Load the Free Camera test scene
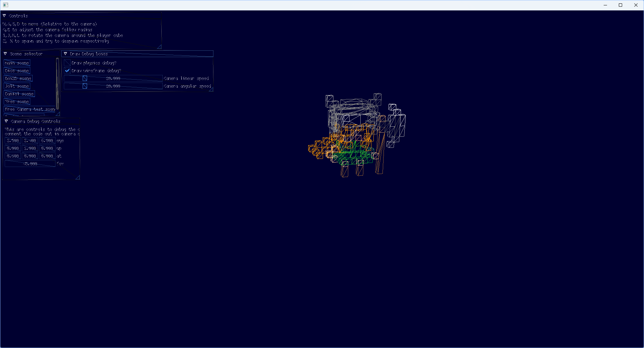Screen dimensions: 644x348 30,109
